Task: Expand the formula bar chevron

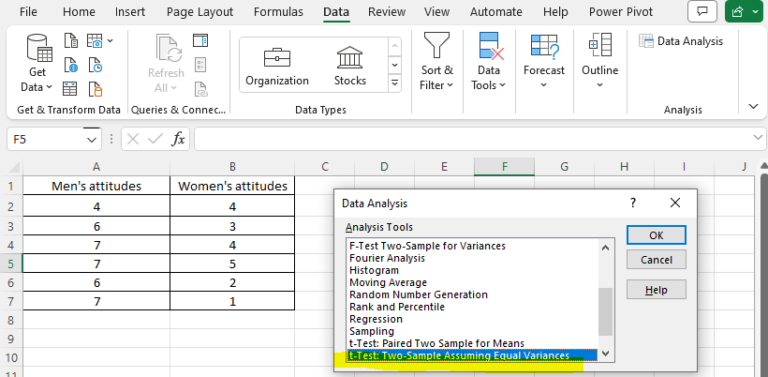Action: click(x=757, y=139)
